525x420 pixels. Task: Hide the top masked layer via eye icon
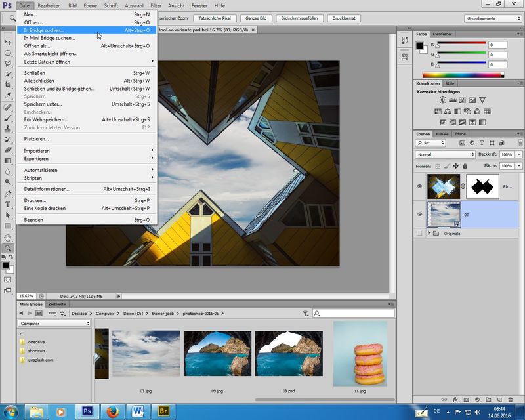(420, 186)
